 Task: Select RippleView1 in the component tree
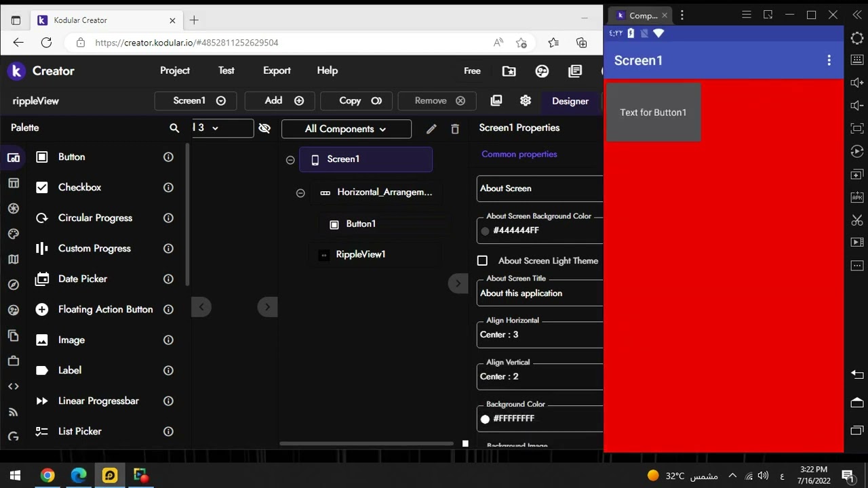click(x=360, y=255)
